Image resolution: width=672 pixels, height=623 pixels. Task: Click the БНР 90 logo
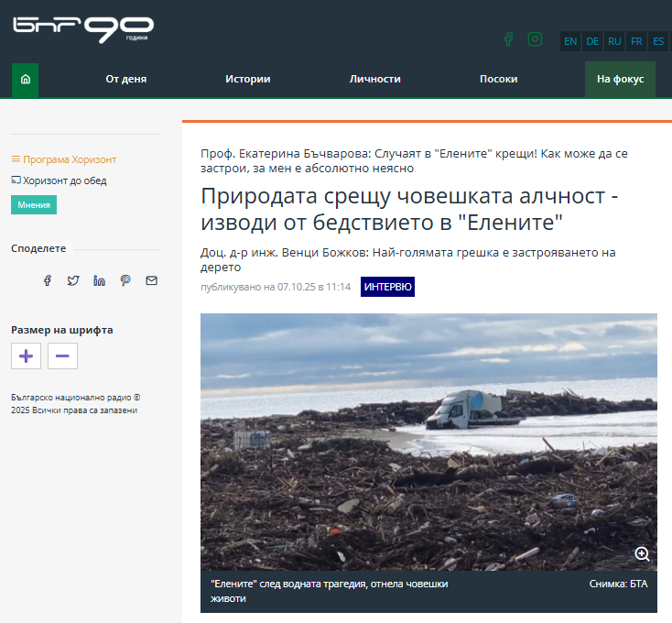83,29
